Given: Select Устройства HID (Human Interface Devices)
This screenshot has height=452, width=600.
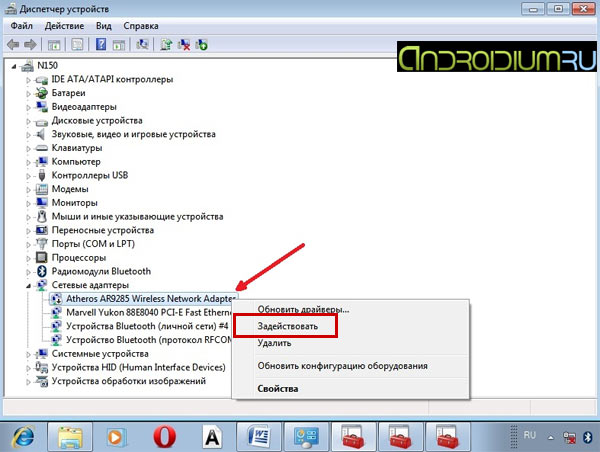Looking at the screenshot, I should (139, 367).
